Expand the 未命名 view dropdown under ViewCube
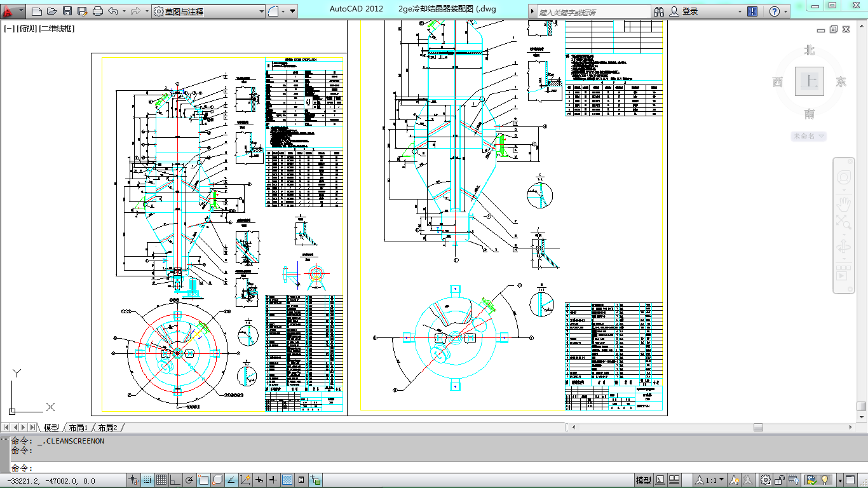 808,136
